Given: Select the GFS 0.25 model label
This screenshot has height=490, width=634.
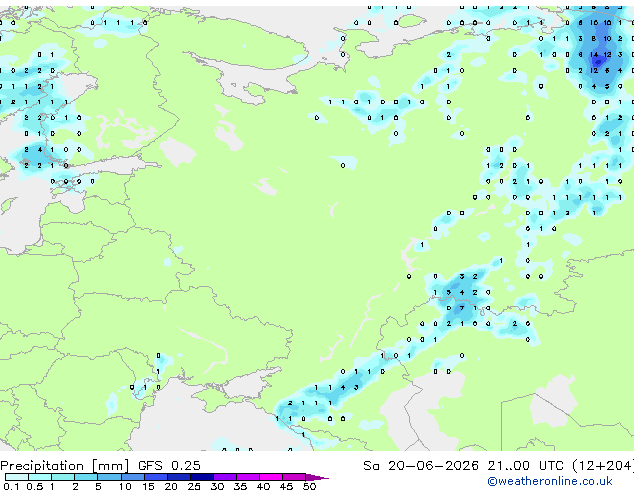Looking at the screenshot, I should point(169,466).
